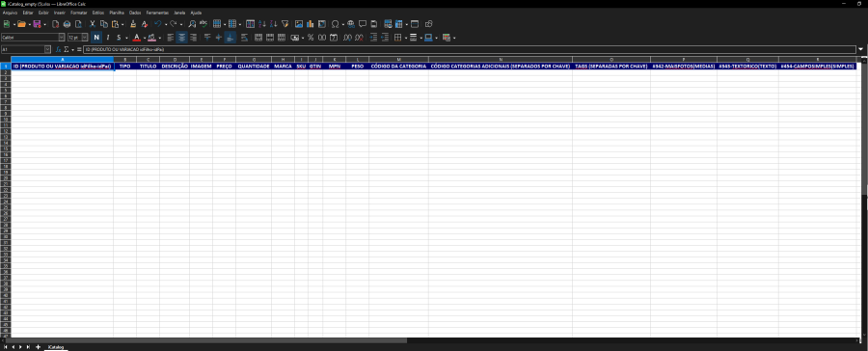Toggle Italic formatting

point(108,38)
